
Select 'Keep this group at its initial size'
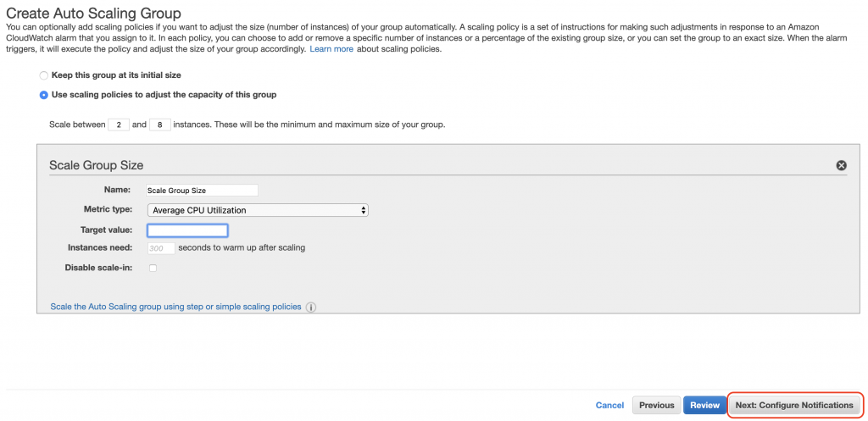pos(44,75)
